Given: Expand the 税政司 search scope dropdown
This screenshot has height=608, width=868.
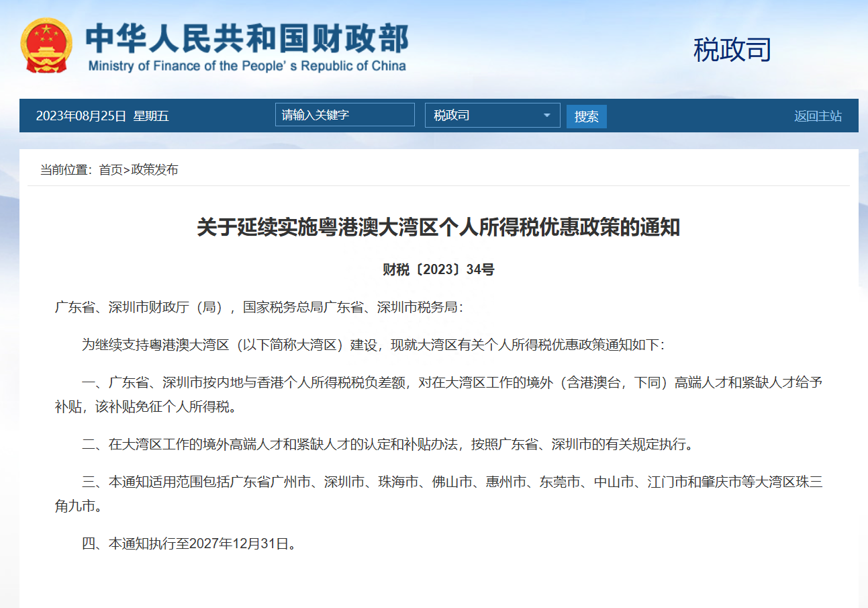Looking at the screenshot, I should click(492, 115).
